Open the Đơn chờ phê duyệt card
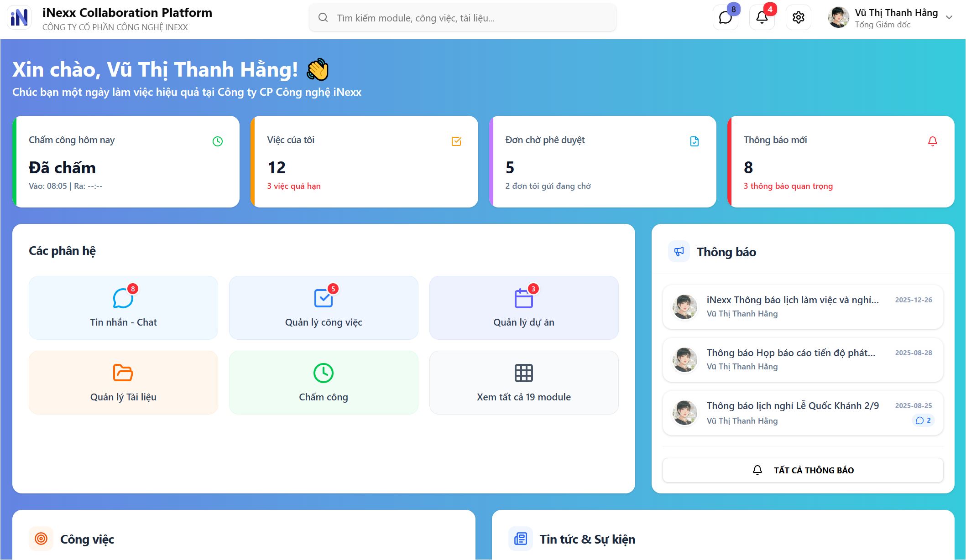This screenshot has height=560, width=966. click(602, 162)
